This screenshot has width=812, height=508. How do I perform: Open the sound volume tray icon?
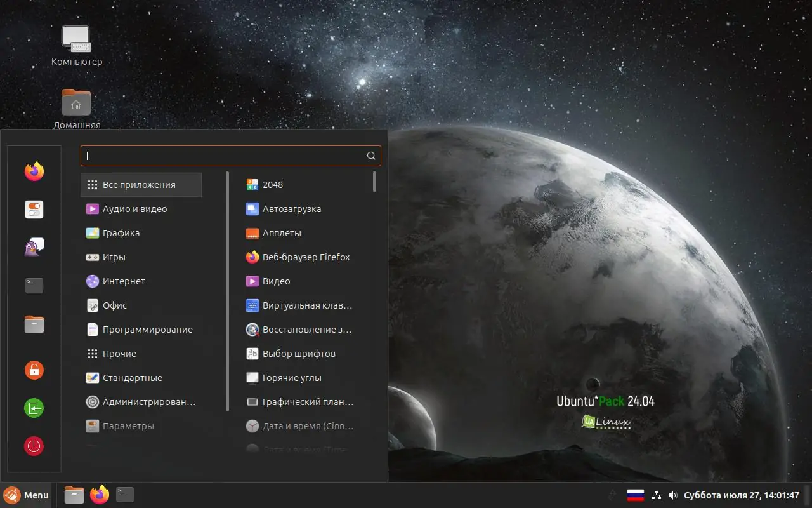pos(673,495)
